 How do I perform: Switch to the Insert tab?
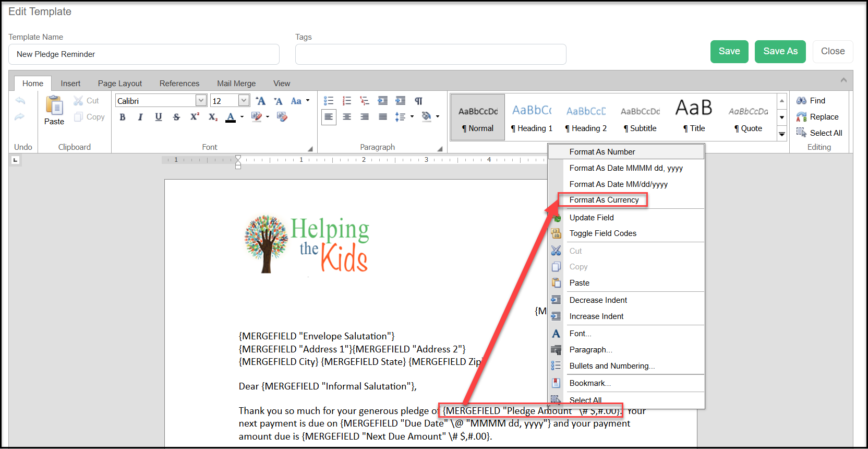(70, 84)
